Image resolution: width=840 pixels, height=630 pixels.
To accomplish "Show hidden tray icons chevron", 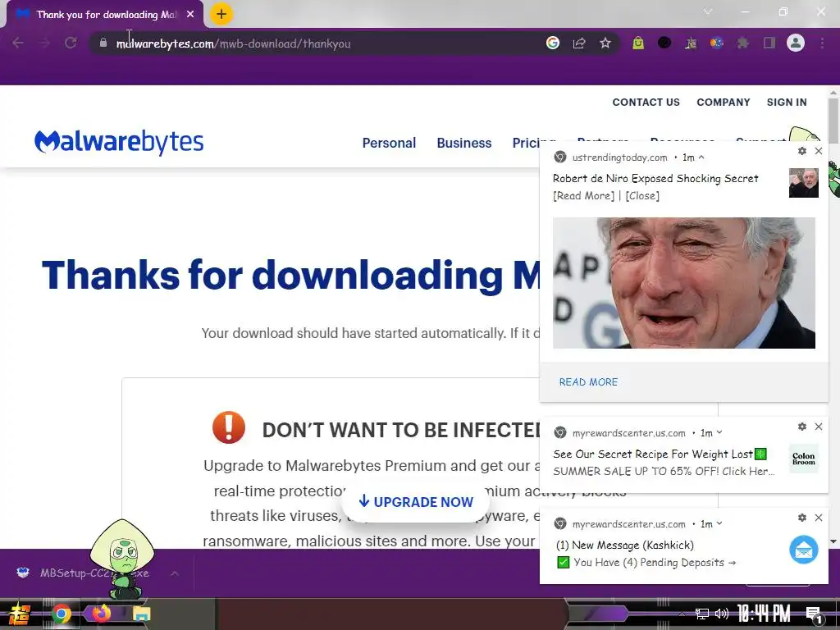I will [x=682, y=614].
